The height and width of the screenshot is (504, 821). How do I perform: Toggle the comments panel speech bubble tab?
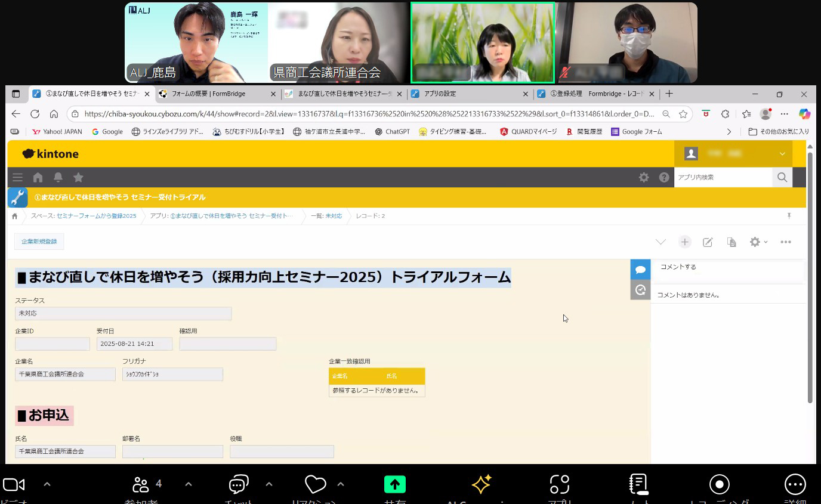click(640, 270)
